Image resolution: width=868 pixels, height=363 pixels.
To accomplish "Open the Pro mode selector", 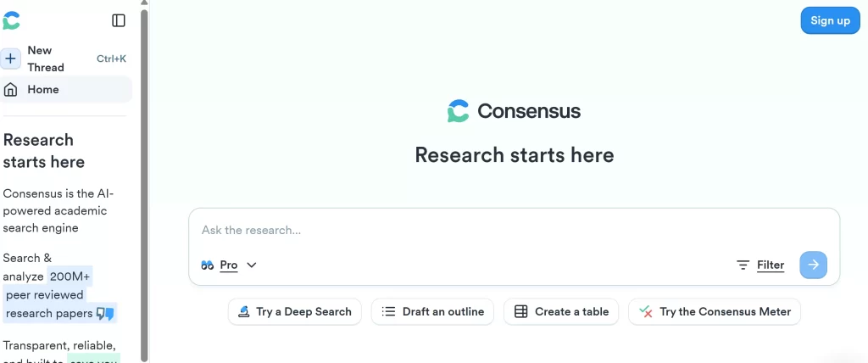I will click(229, 265).
